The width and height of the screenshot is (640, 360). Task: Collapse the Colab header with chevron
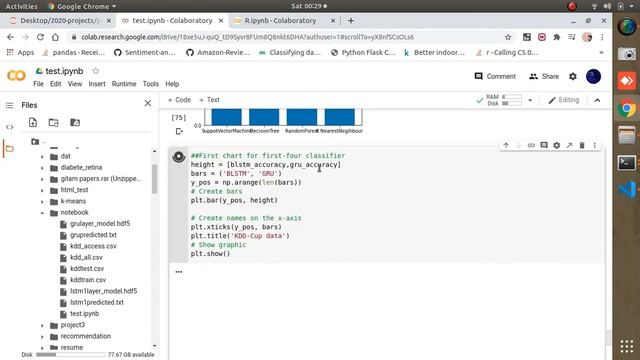coord(597,100)
